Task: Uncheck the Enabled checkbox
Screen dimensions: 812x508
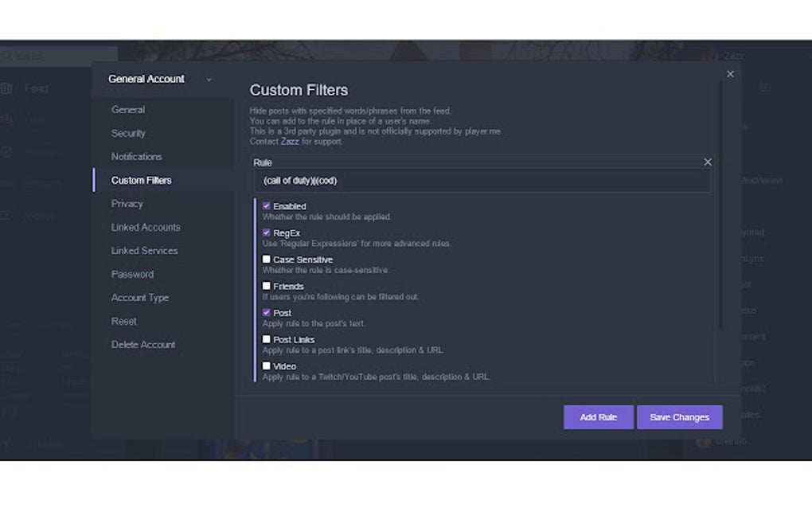Action: 267,205
